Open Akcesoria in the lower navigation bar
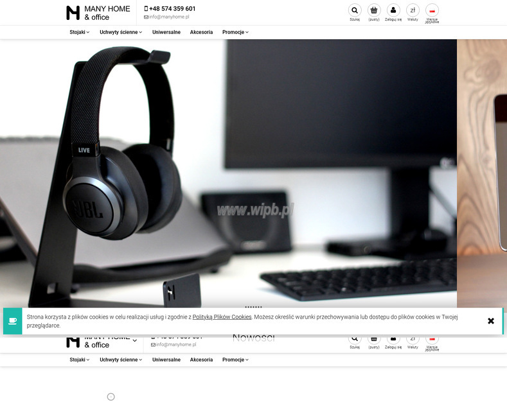Viewport: 507px width, 420px height. [201, 360]
